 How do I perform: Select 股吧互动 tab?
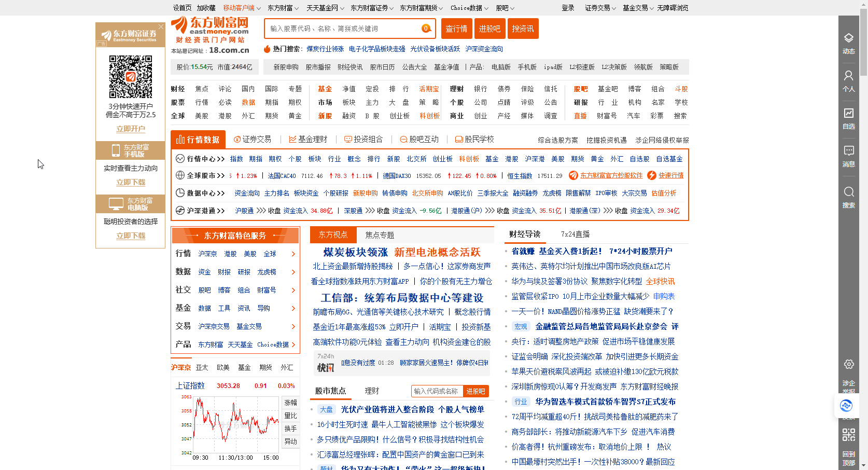[x=419, y=139]
